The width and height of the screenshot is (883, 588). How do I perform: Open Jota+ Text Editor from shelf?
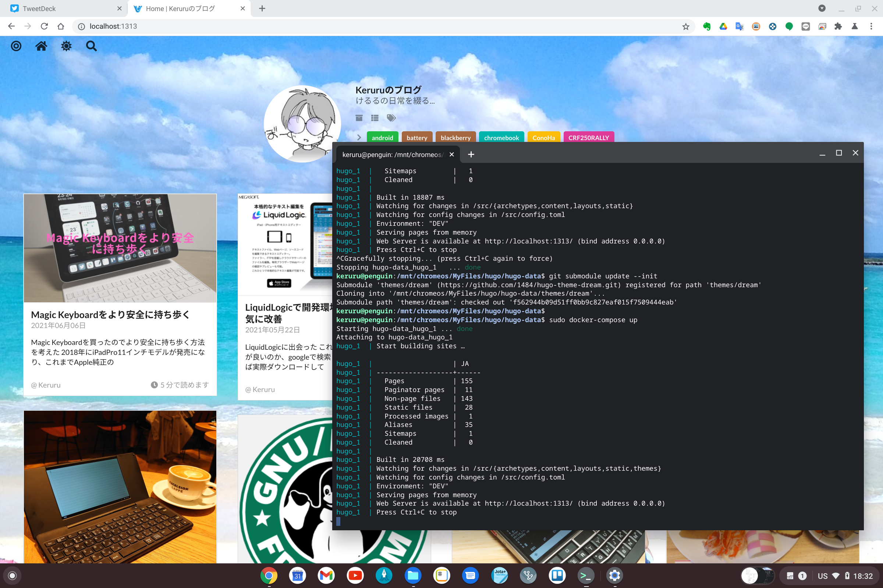(x=500, y=575)
